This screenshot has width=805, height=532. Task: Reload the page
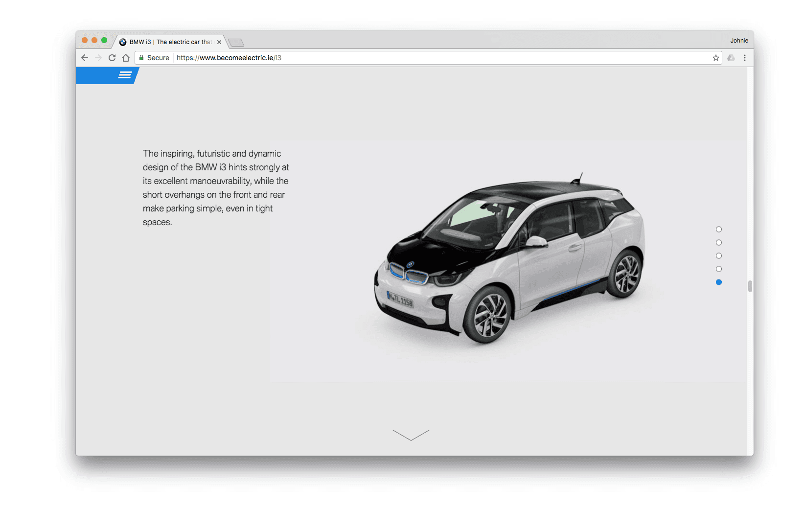112,58
